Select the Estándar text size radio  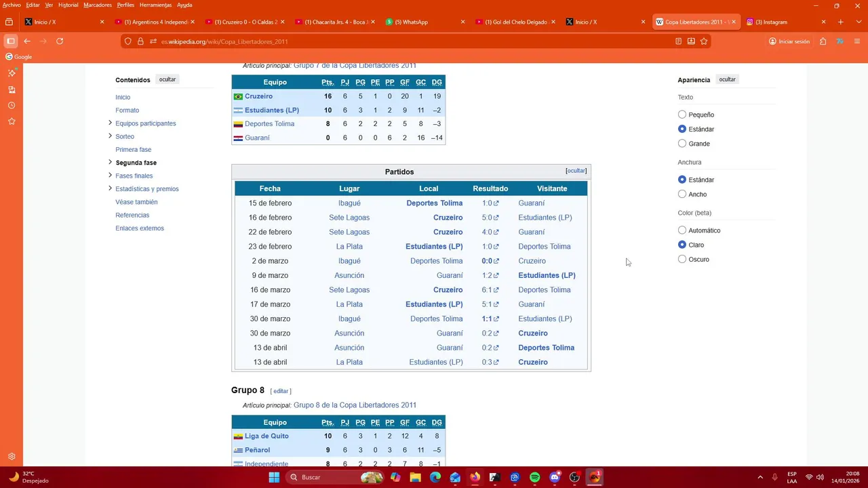682,129
